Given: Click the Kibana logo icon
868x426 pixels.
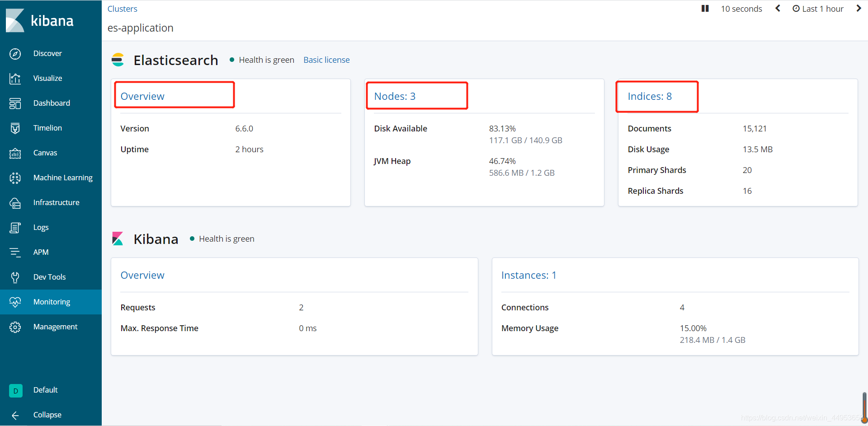Looking at the screenshot, I should 15,20.
